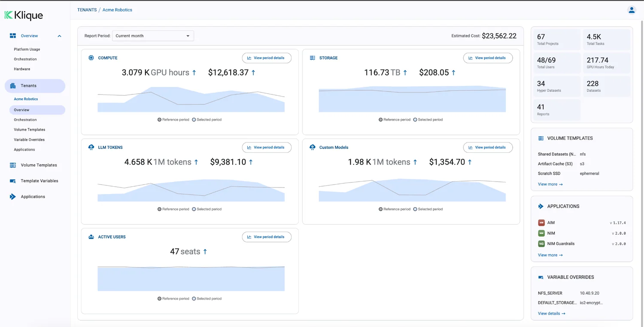View period details for LLM Tokens
Screen dimensions: 644x327
tap(267, 147)
